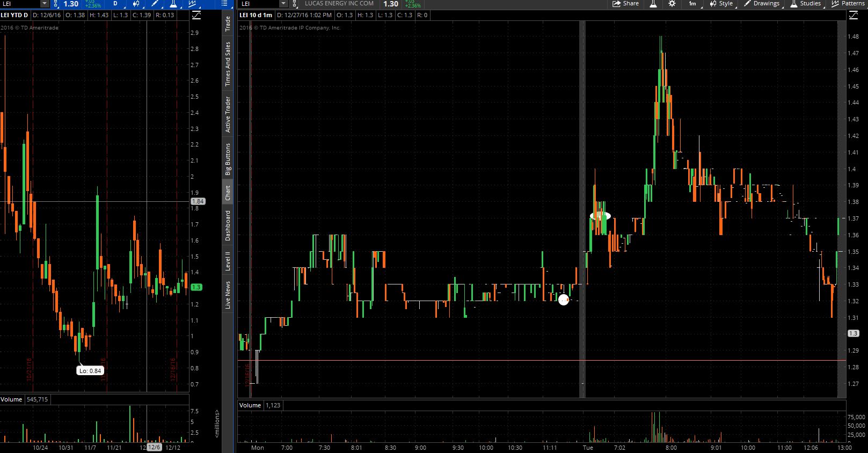Click the right chart price scale curve icon
Screen dimensions: 868x453
(x=854, y=15)
